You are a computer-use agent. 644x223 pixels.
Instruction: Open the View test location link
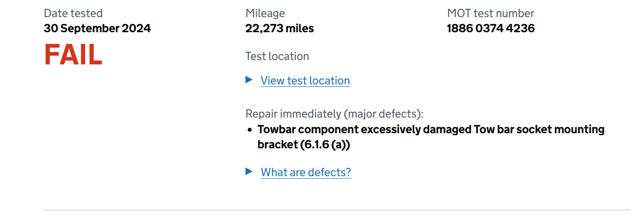pyautogui.click(x=305, y=81)
